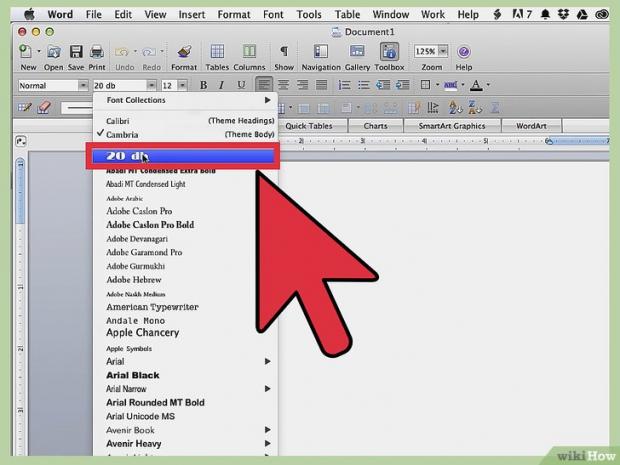620x465 pixels.
Task: Toggle Bold formatting button
Action: coord(203,86)
